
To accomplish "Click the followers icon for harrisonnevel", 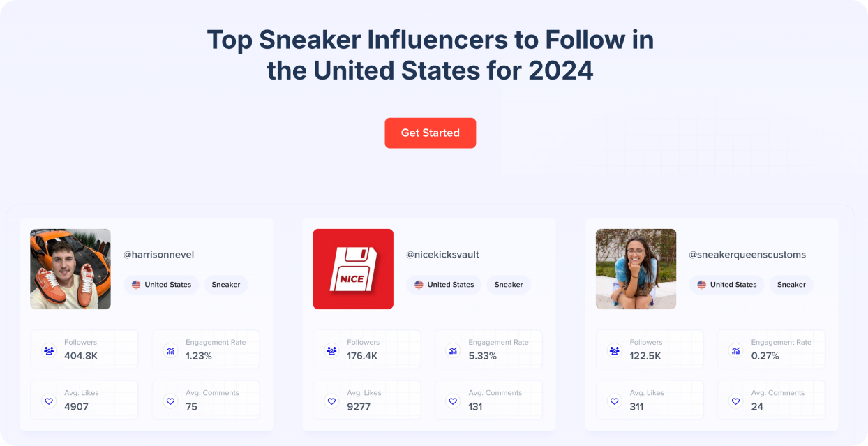I will (x=49, y=350).
